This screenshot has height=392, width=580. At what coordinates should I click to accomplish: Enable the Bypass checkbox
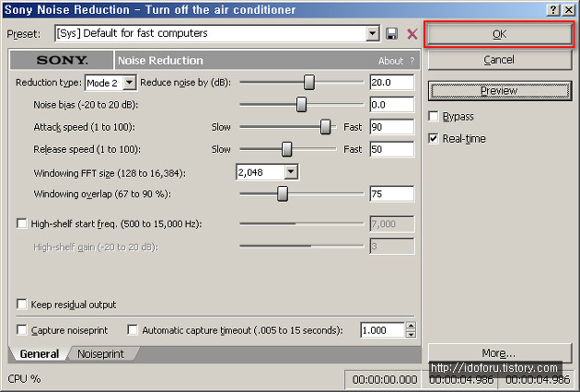click(x=434, y=116)
